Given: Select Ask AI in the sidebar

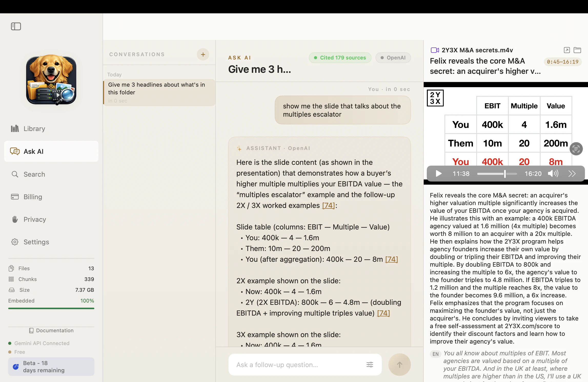Looking at the screenshot, I should pyautogui.click(x=51, y=151).
